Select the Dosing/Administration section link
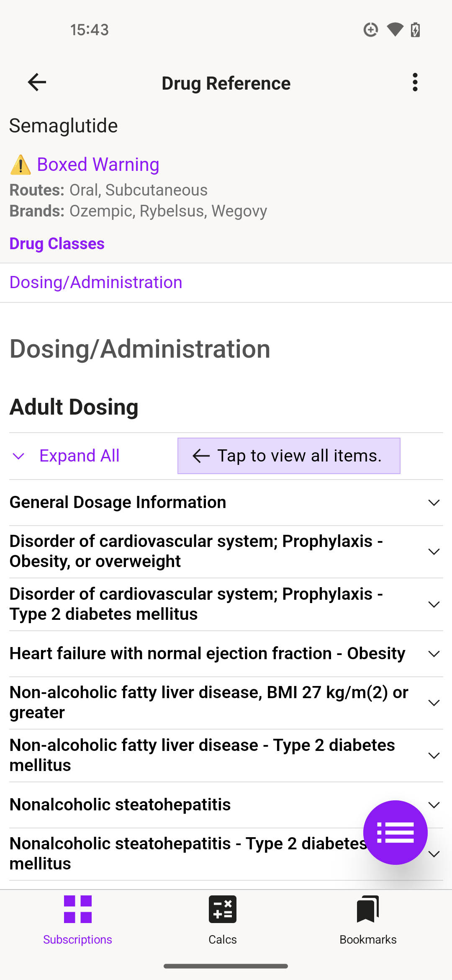 pos(96,282)
